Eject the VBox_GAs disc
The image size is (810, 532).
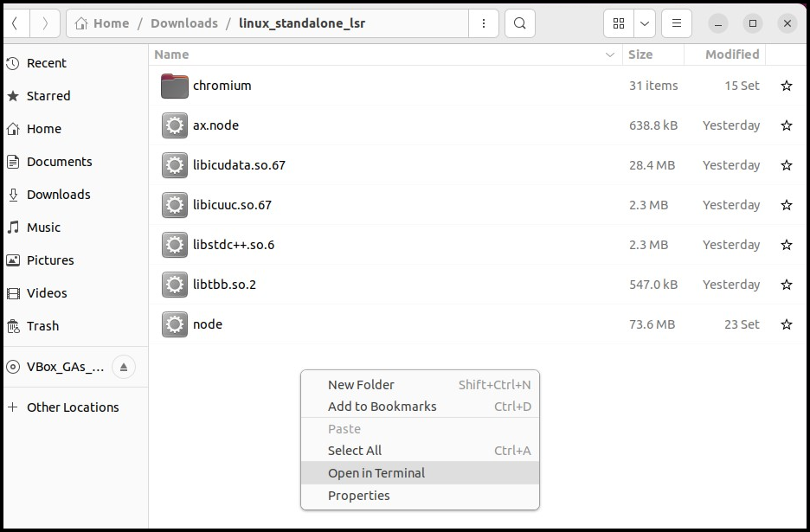(x=123, y=367)
